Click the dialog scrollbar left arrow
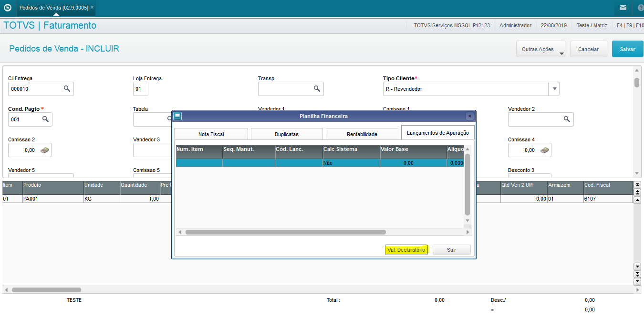 coord(180,232)
